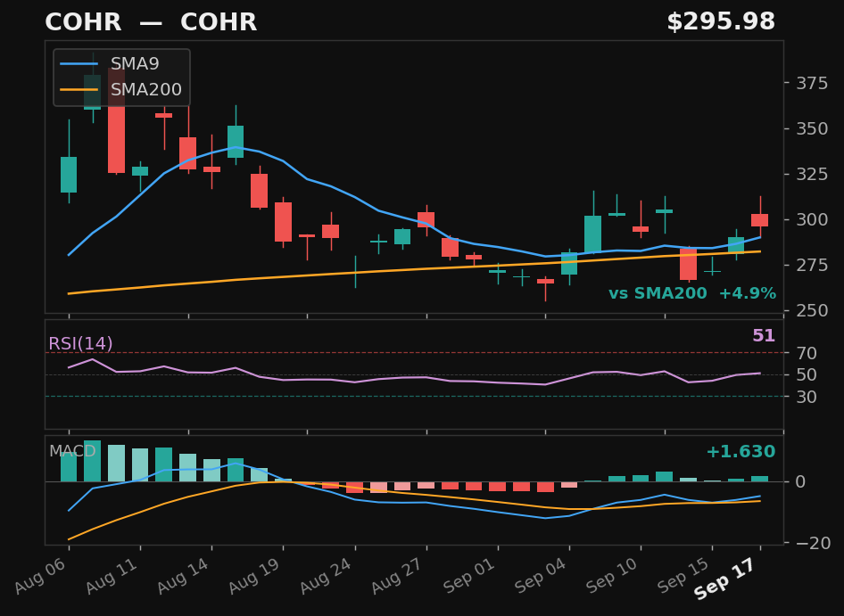Click the last green MACD histogram bar
This screenshot has height=616, width=844.
(760, 479)
